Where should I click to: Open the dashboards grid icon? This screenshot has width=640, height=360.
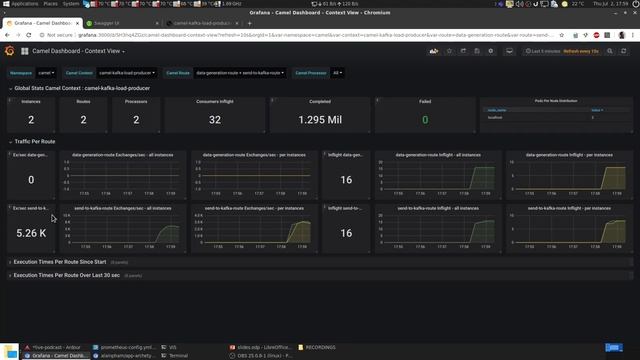(x=24, y=51)
